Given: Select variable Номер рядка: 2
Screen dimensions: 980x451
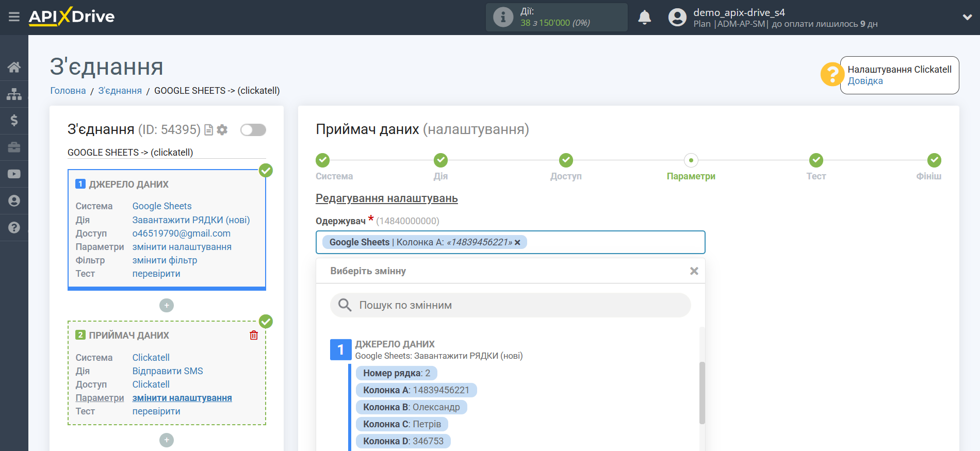Looking at the screenshot, I should tap(396, 373).
